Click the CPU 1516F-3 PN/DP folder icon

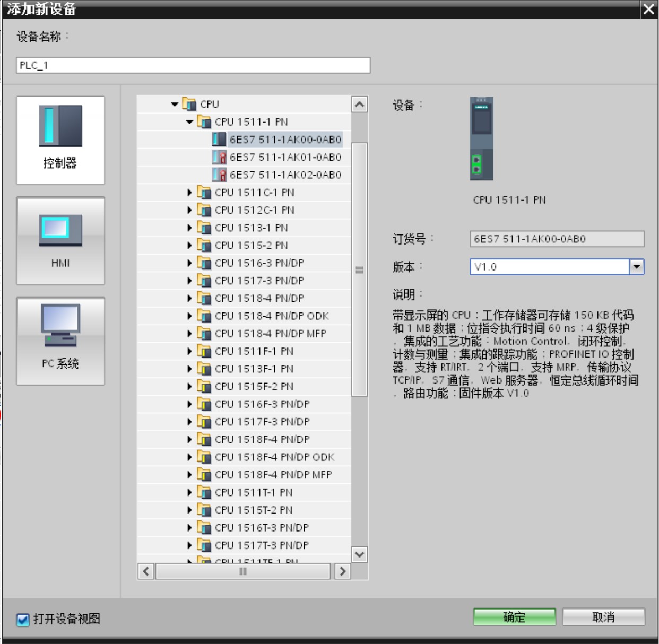tap(204, 404)
